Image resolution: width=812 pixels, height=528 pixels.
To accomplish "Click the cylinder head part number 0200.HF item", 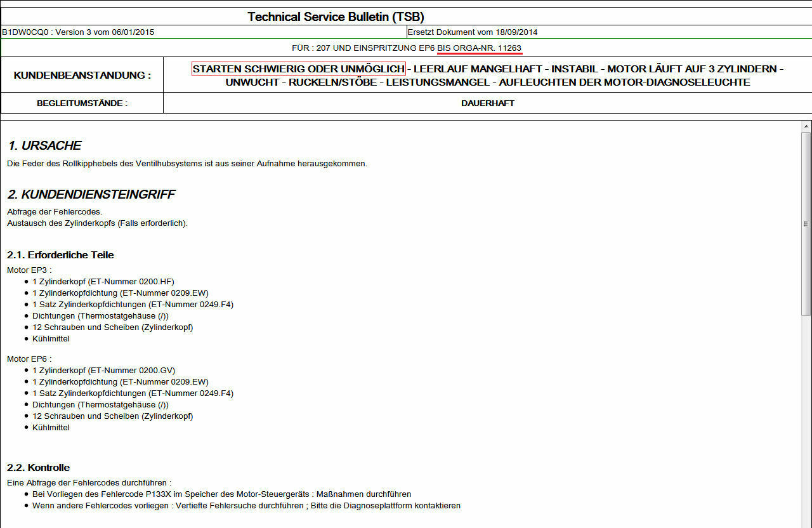I will click(x=103, y=282).
